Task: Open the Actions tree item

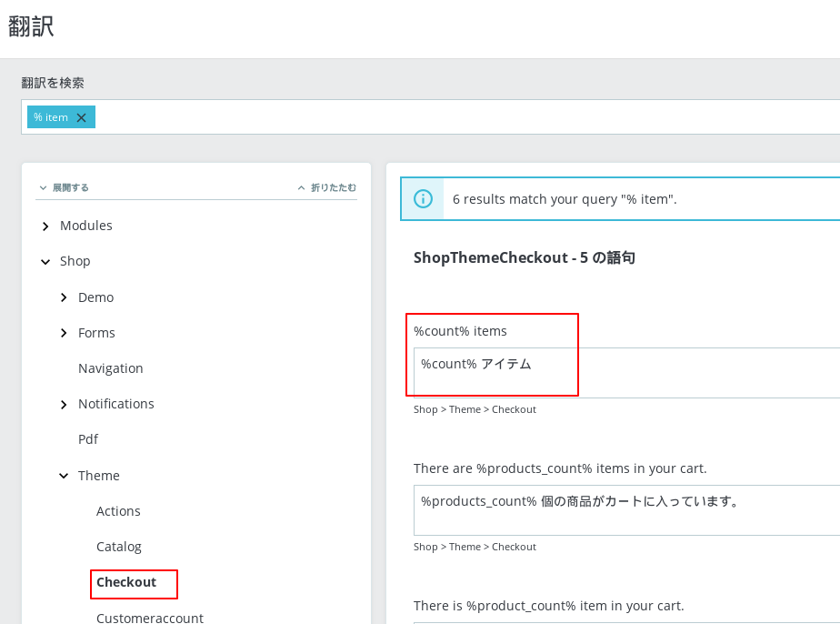Action: pyautogui.click(x=118, y=511)
